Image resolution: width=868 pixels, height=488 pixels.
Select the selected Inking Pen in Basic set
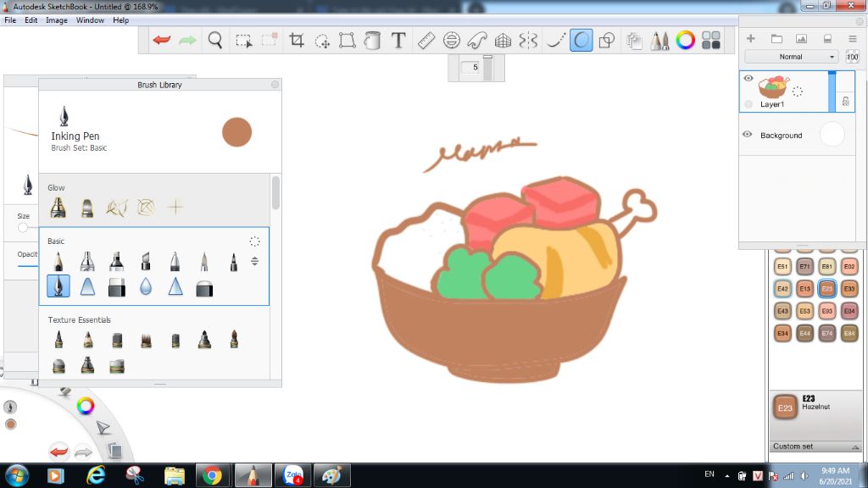click(x=58, y=286)
